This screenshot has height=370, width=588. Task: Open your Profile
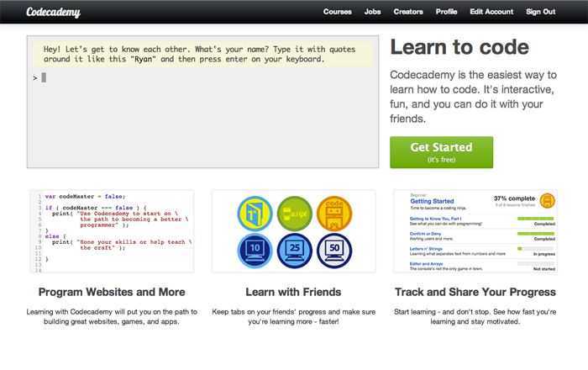tap(446, 12)
